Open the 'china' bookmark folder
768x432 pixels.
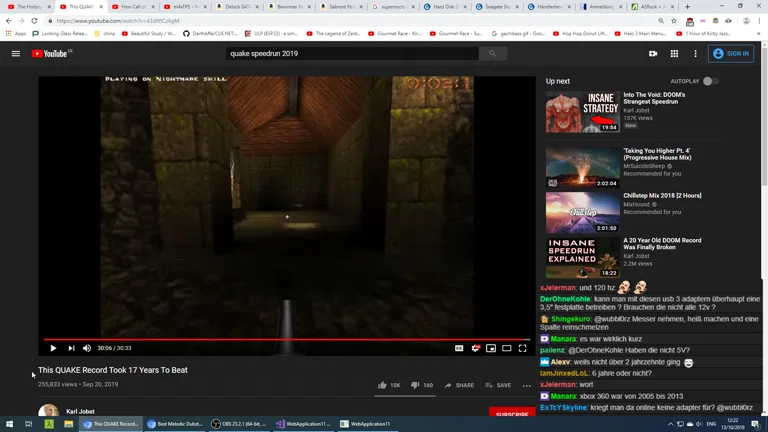[104, 34]
